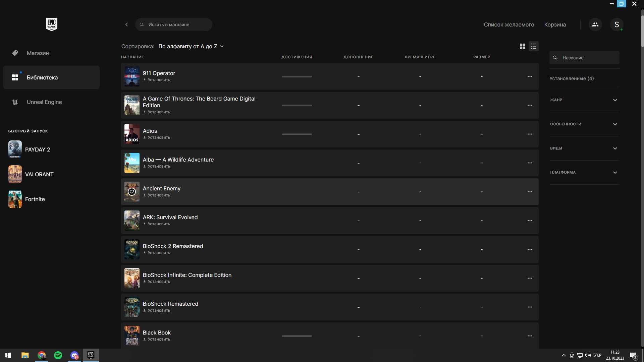The height and width of the screenshot is (362, 644).
Task: Open Windows notification center
Action: click(x=634, y=356)
